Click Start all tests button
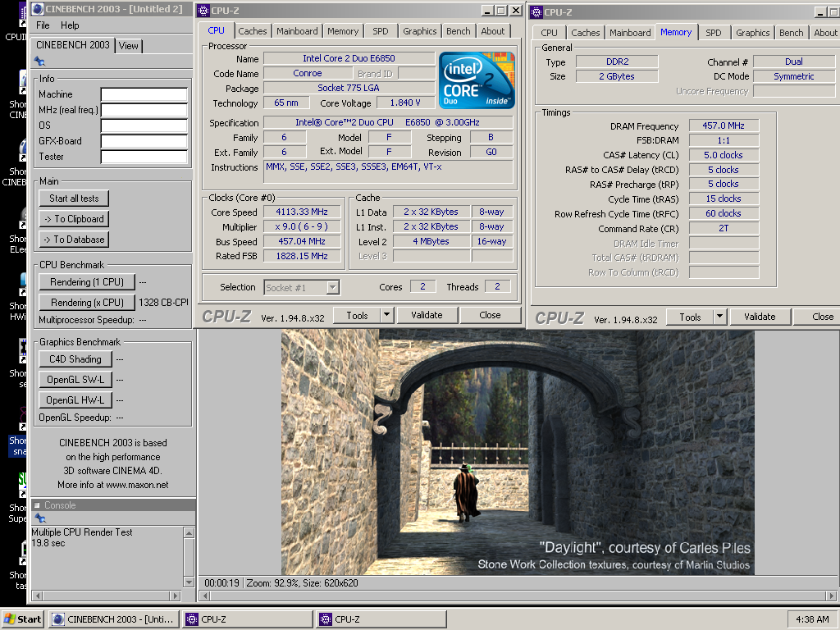The height and width of the screenshot is (630, 840). [x=74, y=199]
